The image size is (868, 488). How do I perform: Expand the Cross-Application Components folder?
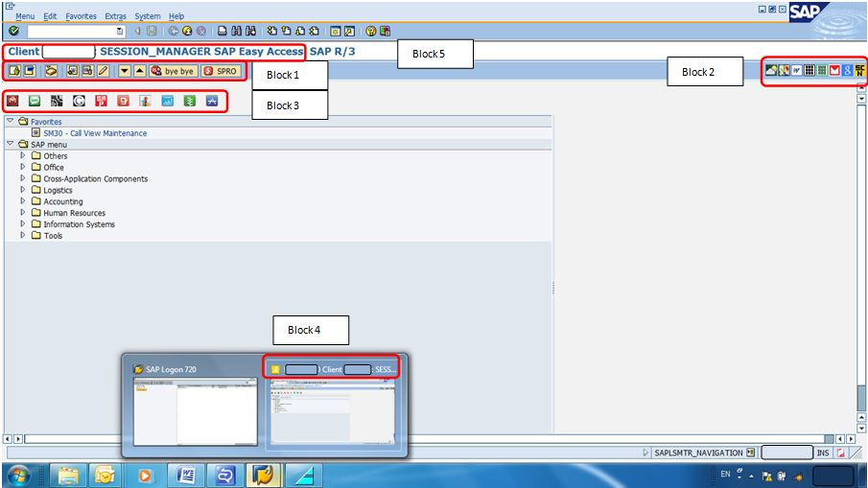click(23, 178)
